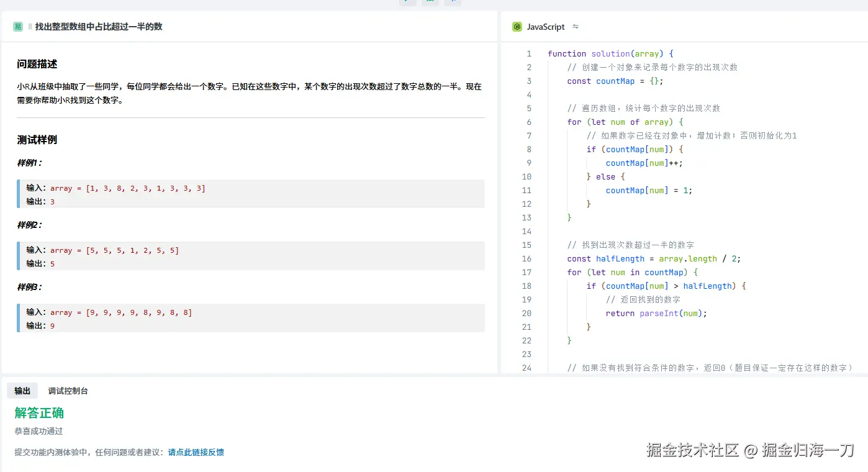868x472 pixels.
Task: Click the middle green icon button at top
Action: tap(430, 2)
